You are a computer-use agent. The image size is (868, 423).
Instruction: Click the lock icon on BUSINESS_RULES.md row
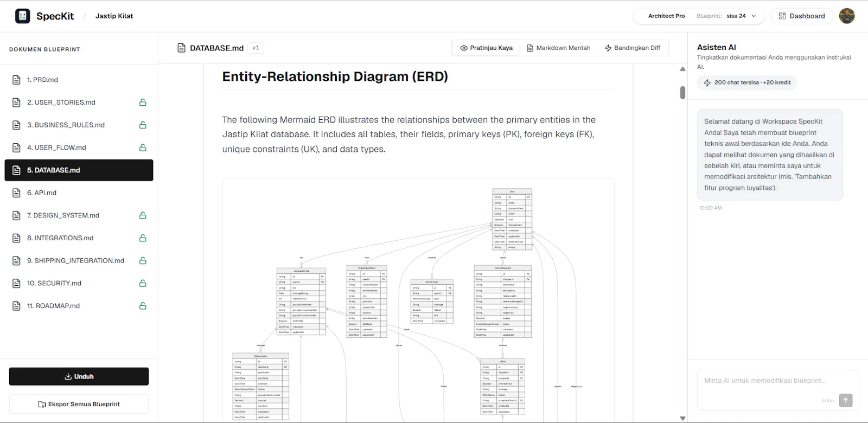(143, 125)
